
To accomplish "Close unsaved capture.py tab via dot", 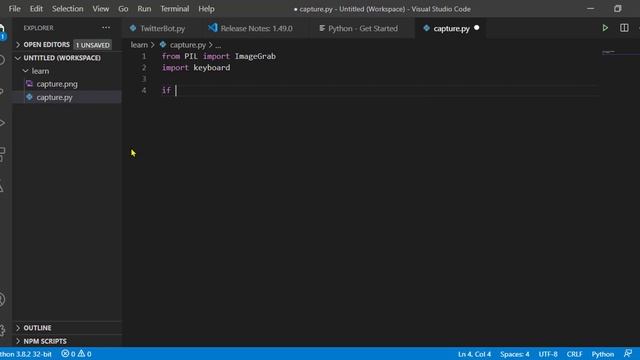I will (x=476, y=28).
